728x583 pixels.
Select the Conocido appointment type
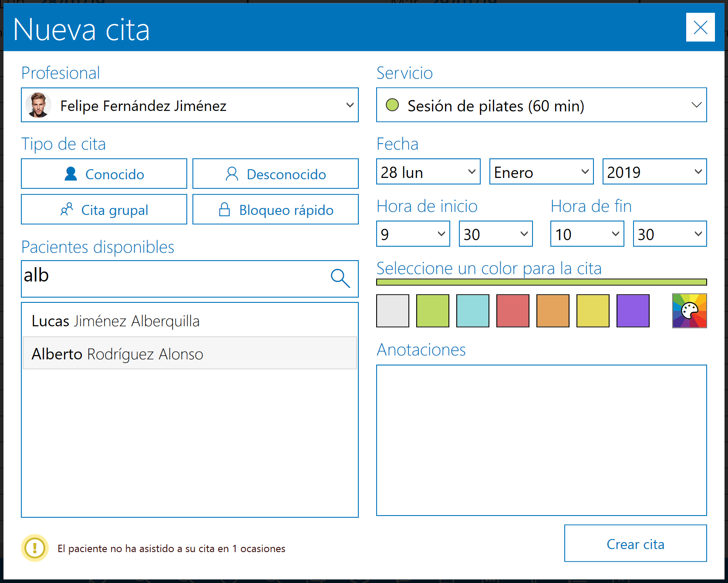104,174
